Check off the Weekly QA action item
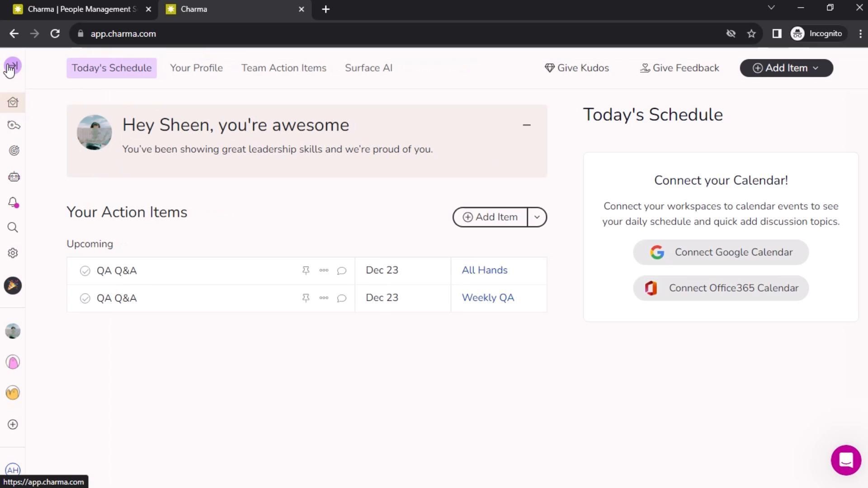The height and width of the screenshot is (488, 868). point(85,298)
